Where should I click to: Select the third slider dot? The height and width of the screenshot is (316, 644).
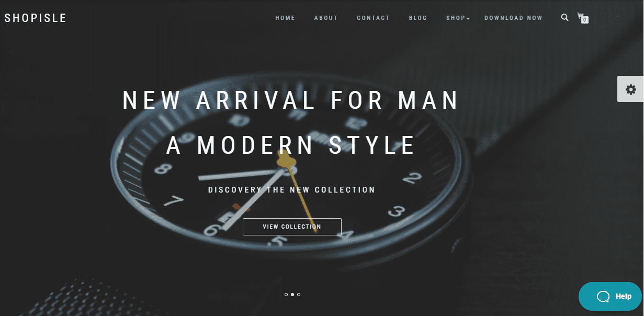[299, 295]
